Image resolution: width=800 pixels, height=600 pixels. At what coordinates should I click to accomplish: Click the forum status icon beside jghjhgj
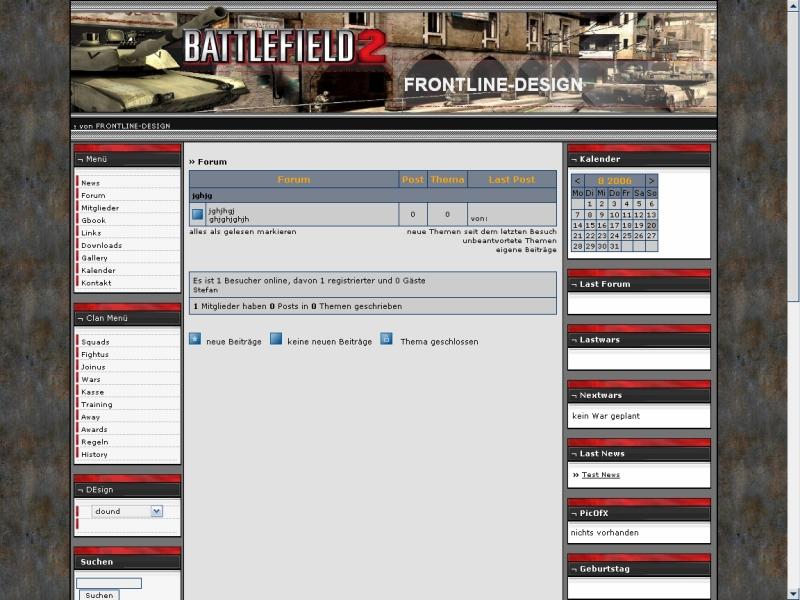point(197,215)
